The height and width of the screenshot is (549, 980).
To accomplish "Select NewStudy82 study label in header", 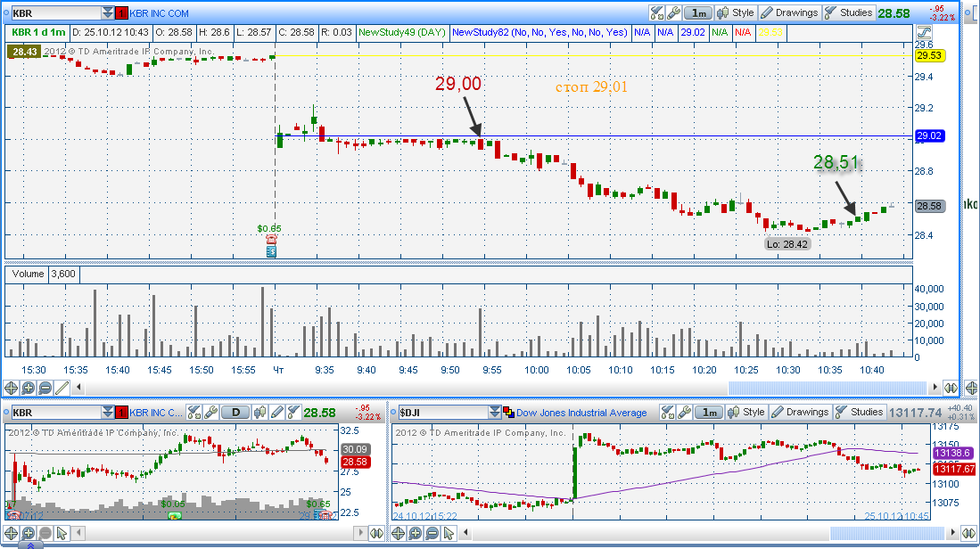I will [x=539, y=32].
